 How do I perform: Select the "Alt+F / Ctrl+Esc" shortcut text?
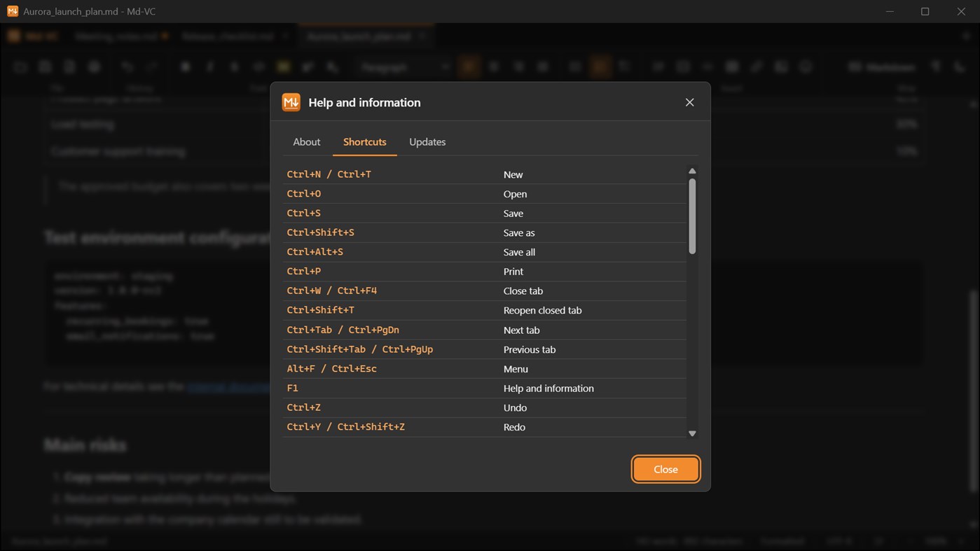coord(331,369)
